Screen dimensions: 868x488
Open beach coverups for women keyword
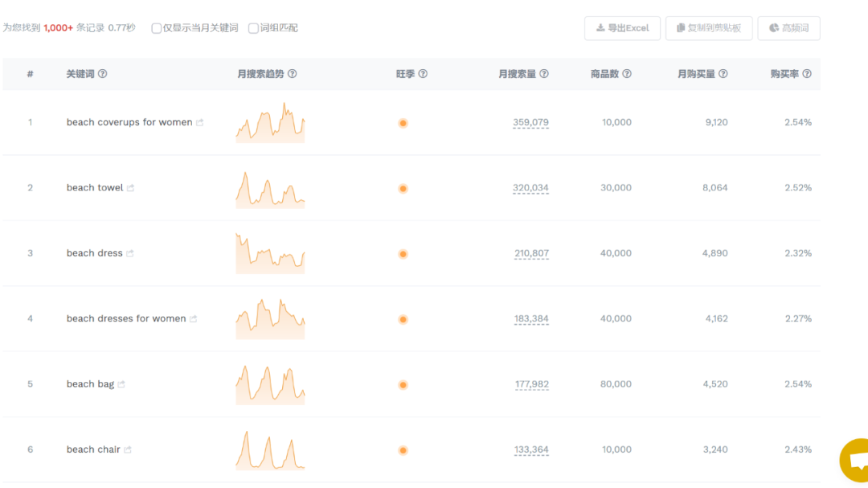pos(129,122)
